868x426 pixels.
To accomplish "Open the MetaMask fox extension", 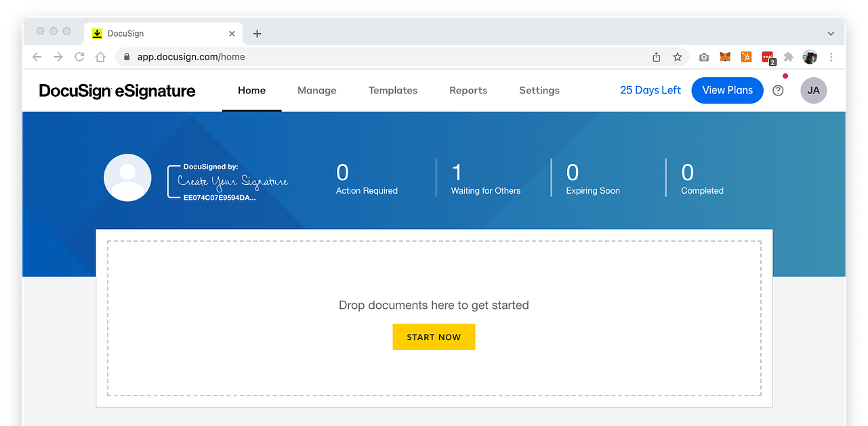I will point(725,57).
